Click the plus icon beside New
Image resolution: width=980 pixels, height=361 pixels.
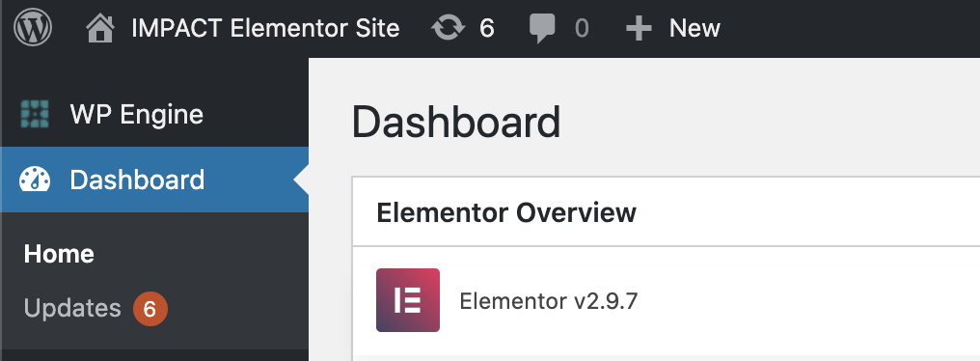(x=639, y=29)
